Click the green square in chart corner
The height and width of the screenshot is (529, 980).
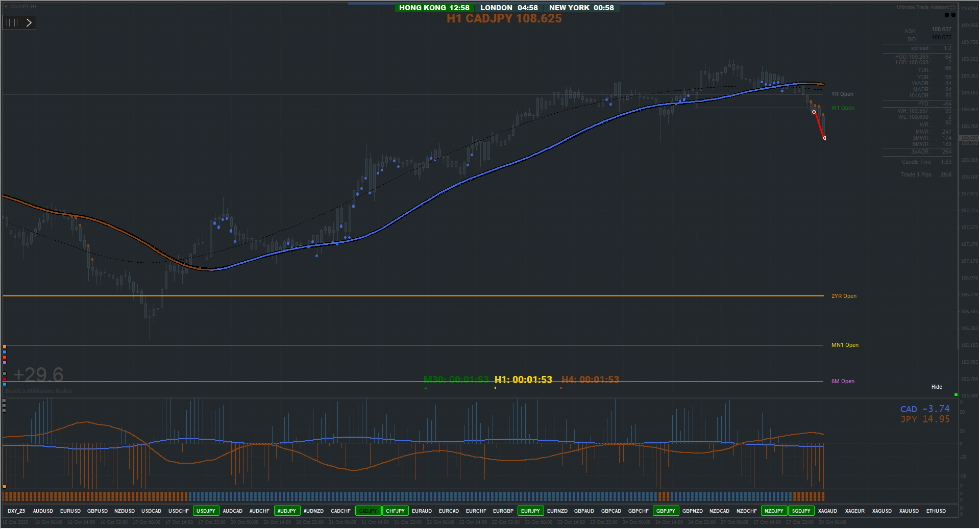click(956, 395)
